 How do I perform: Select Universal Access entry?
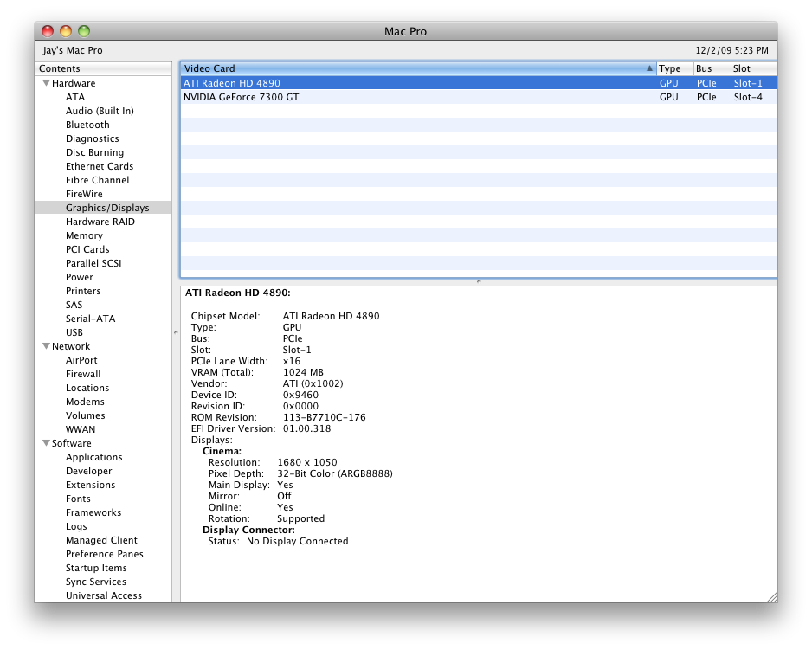tap(104, 595)
